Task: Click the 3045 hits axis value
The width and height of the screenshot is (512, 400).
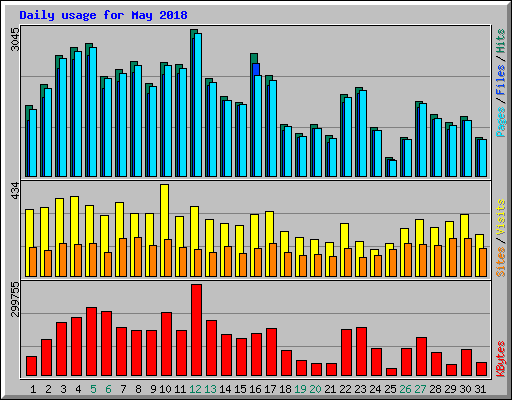Action: [x=15, y=39]
